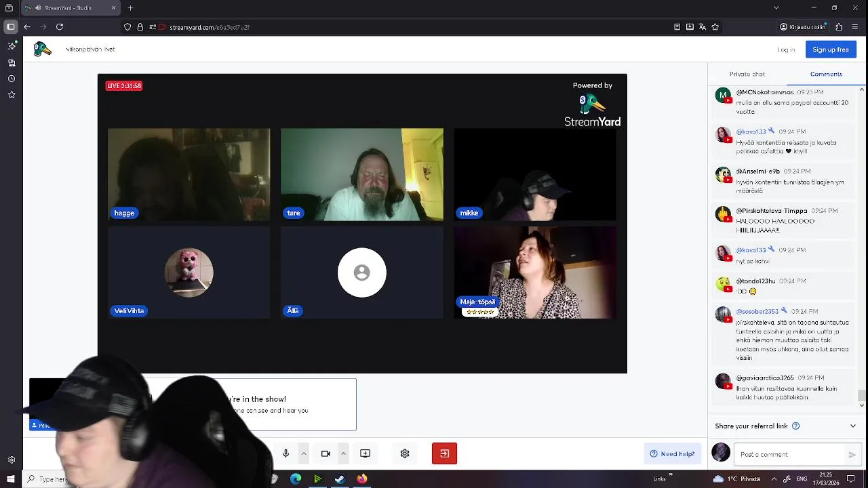Open the list all tabs chevron
This screenshot has width=868, height=488.
[x=776, y=8]
